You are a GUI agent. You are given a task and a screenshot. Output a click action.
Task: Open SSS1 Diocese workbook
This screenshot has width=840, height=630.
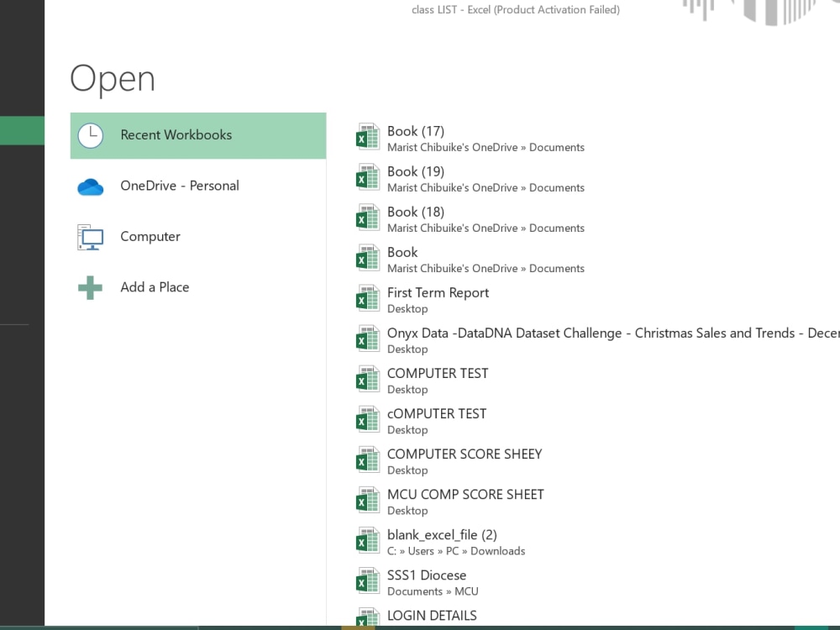click(427, 575)
